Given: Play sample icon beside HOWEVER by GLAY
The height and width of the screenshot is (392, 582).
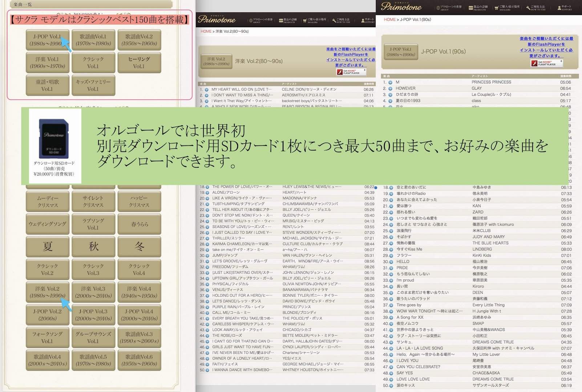Looking at the screenshot, I should (x=391, y=89).
